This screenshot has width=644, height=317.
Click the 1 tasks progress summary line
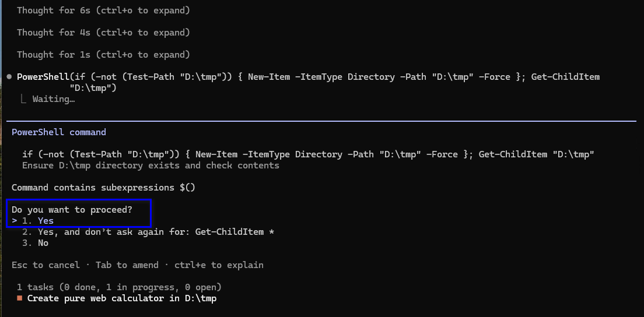pyautogui.click(x=119, y=287)
